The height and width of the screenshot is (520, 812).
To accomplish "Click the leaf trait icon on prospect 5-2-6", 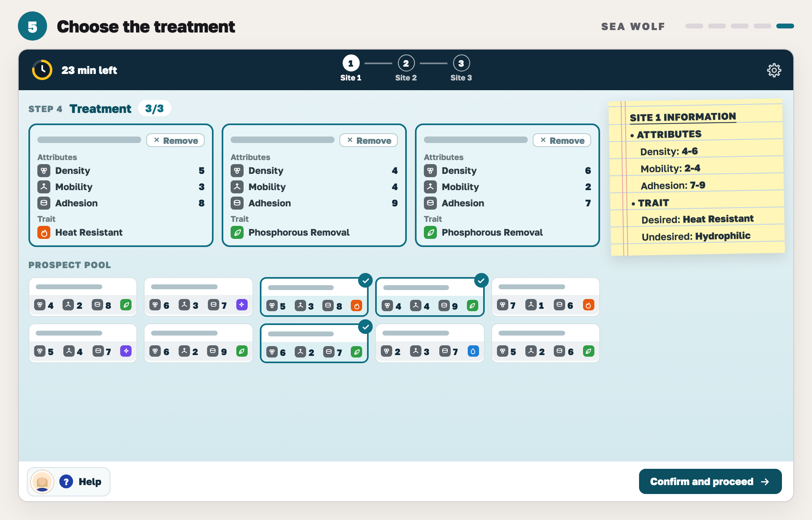I will click(588, 351).
